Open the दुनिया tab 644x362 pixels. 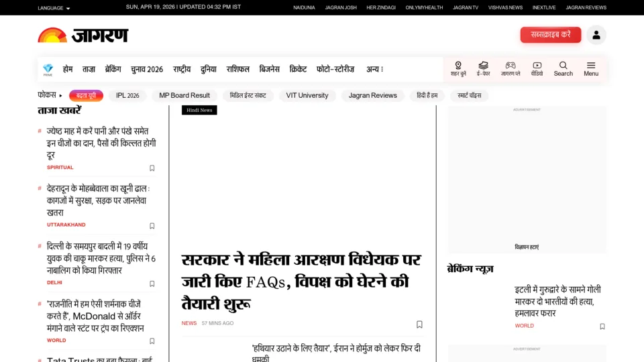click(x=208, y=69)
